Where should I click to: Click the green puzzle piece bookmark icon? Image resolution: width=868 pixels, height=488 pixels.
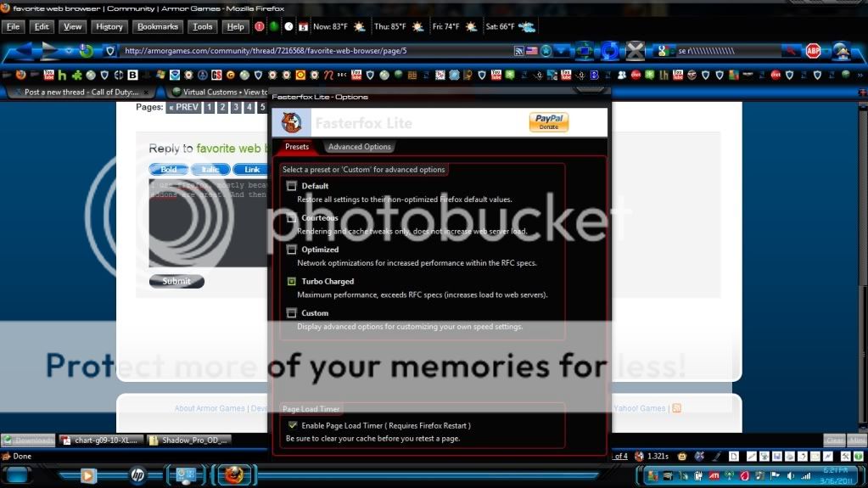pos(77,75)
